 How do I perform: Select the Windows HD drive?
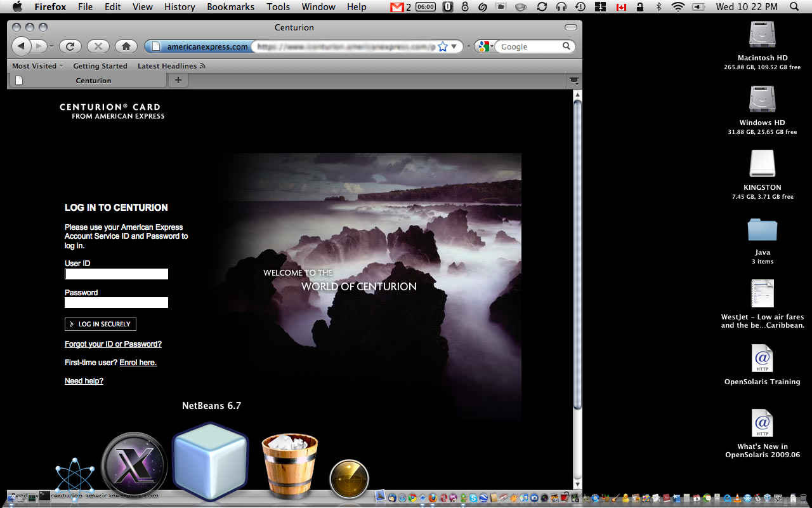pos(763,110)
